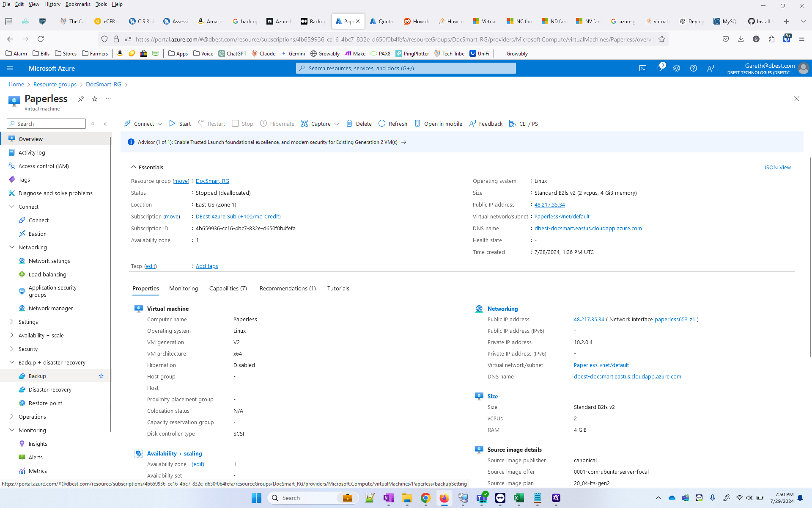
Task: Open Azure help question mark
Action: 694,68
